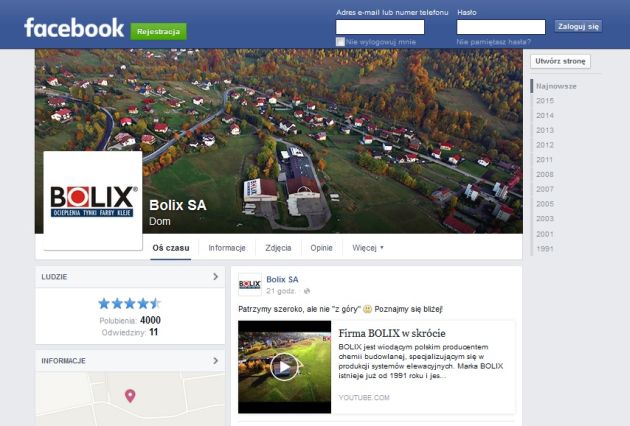Click the green Rejestracja button
The image size is (630, 426).
pos(158,31)
